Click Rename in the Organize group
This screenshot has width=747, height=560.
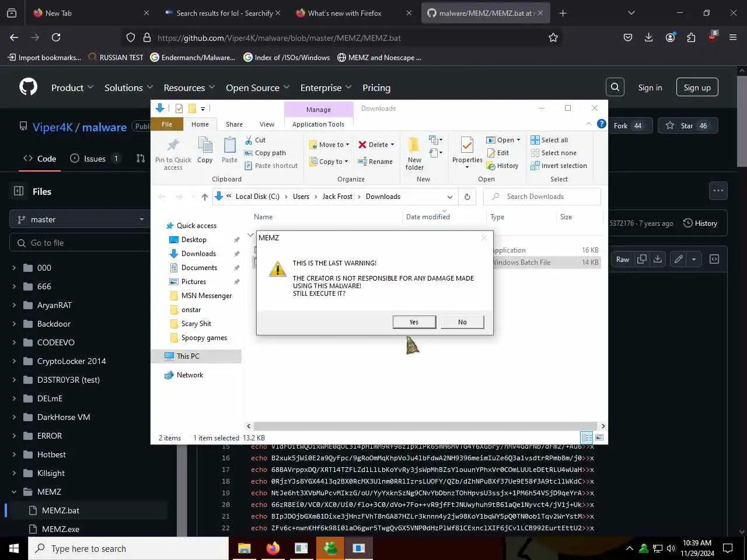tap(375, 162)
